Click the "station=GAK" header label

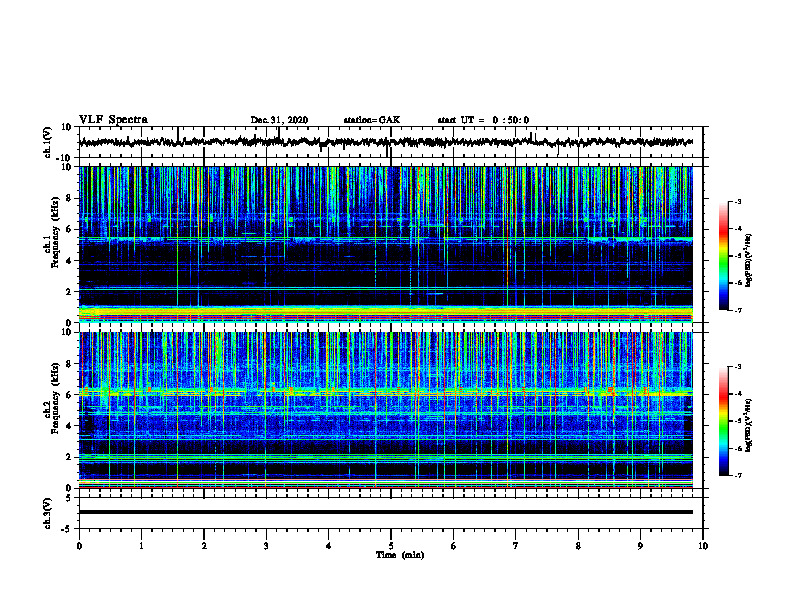[x=372, y=120]
